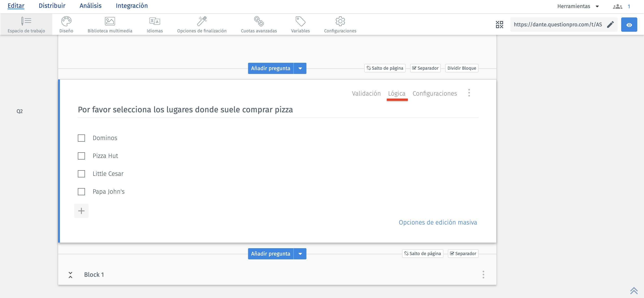Open the Herramientas dropdown

[x=578, y=6]
